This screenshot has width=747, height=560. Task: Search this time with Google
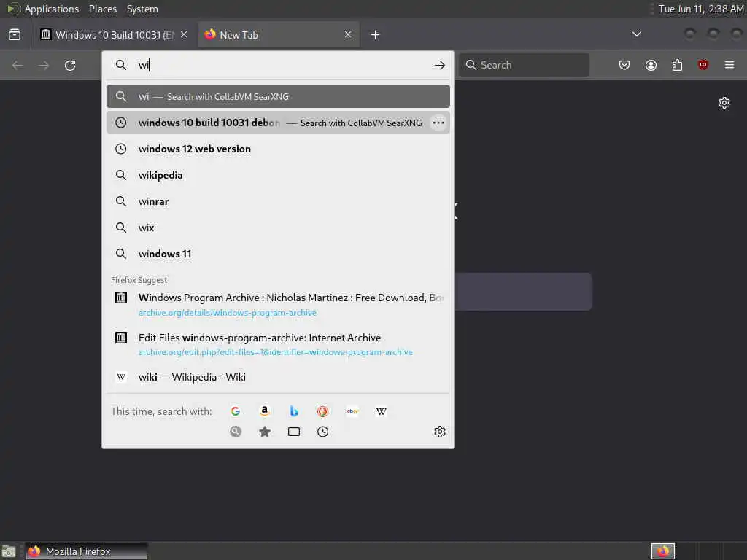tap(236, 411)
